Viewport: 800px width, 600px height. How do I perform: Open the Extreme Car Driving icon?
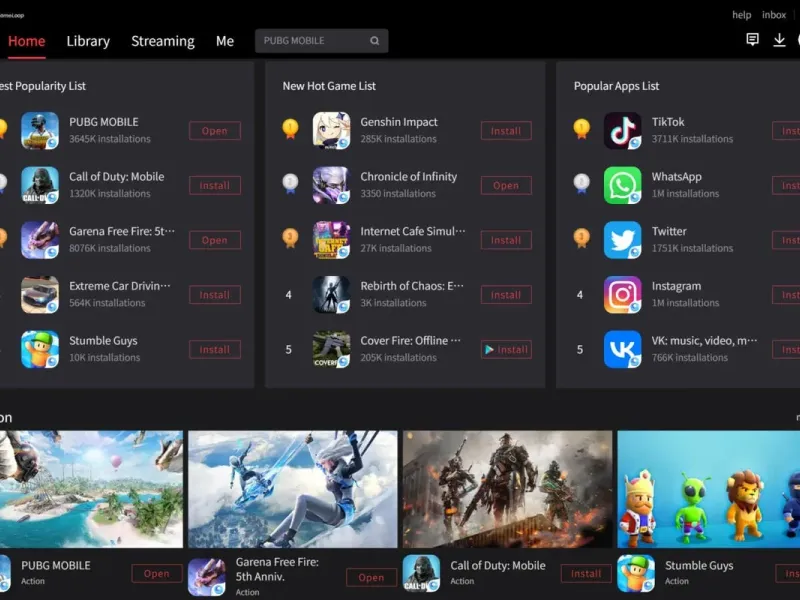[40, 294]
